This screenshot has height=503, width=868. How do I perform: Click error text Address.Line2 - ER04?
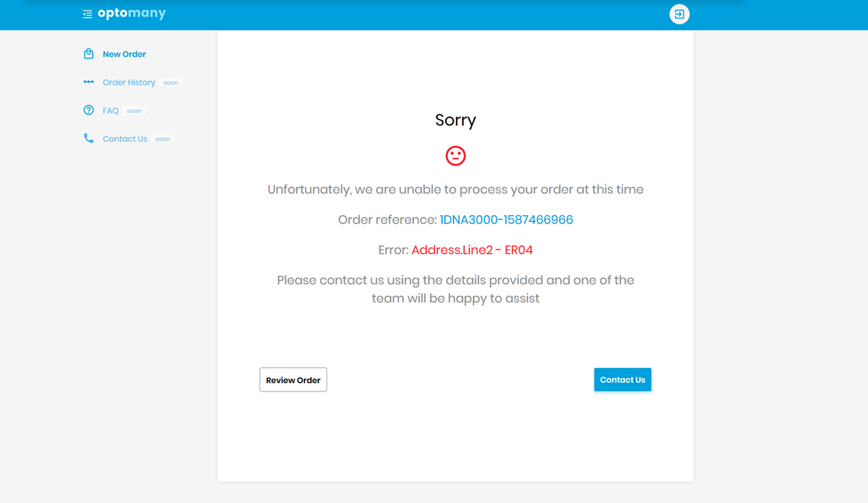click(472, 250)
